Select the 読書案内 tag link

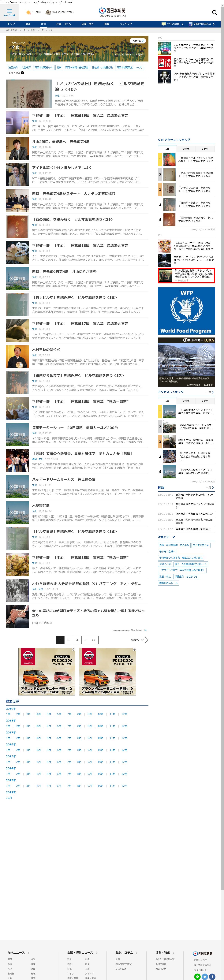pyautogui.click(x=13, y=67)
